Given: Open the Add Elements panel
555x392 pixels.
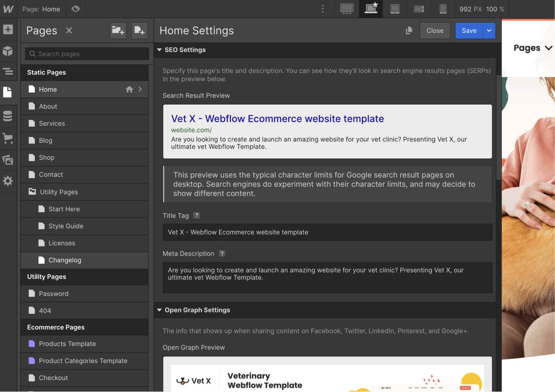Looking at the screenshot, I should click(8, 29).
